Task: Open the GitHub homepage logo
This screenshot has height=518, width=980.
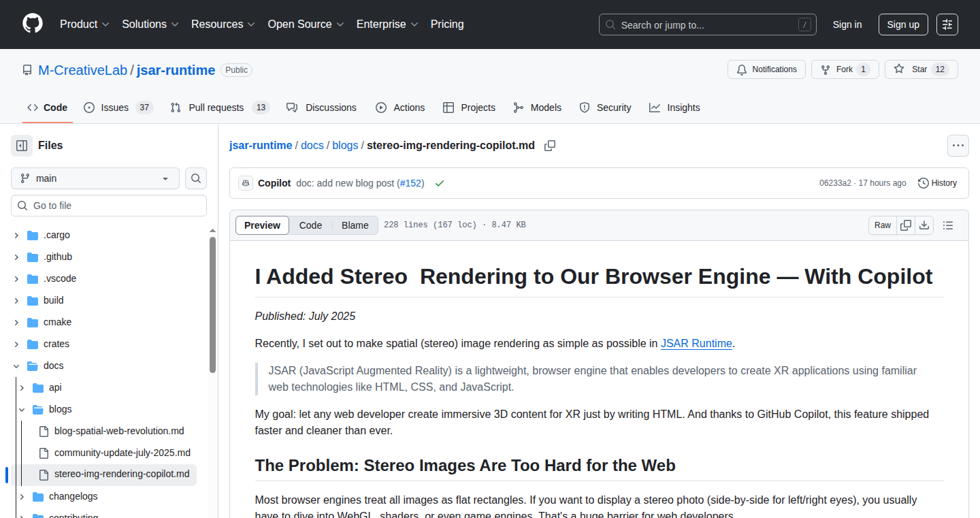Action: point(33,24)
